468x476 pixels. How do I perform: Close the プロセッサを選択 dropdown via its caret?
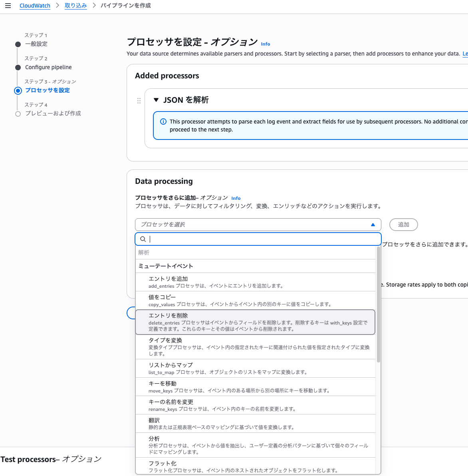373,225
